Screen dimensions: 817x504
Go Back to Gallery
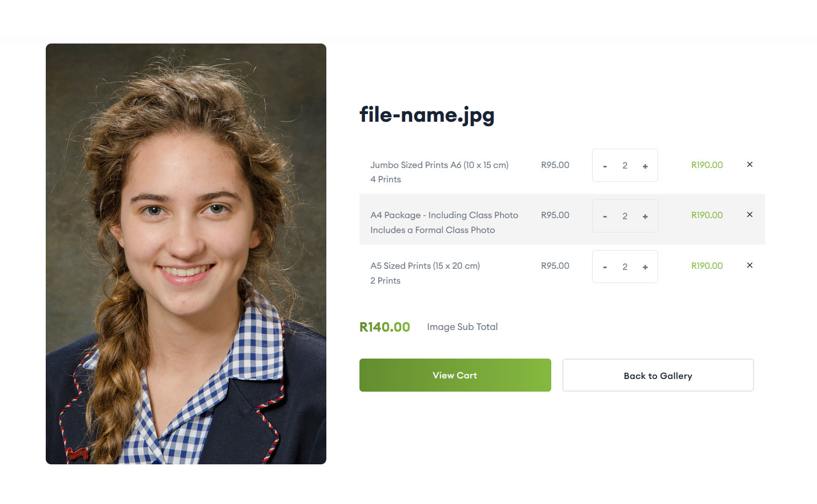(x=658, y=375)
